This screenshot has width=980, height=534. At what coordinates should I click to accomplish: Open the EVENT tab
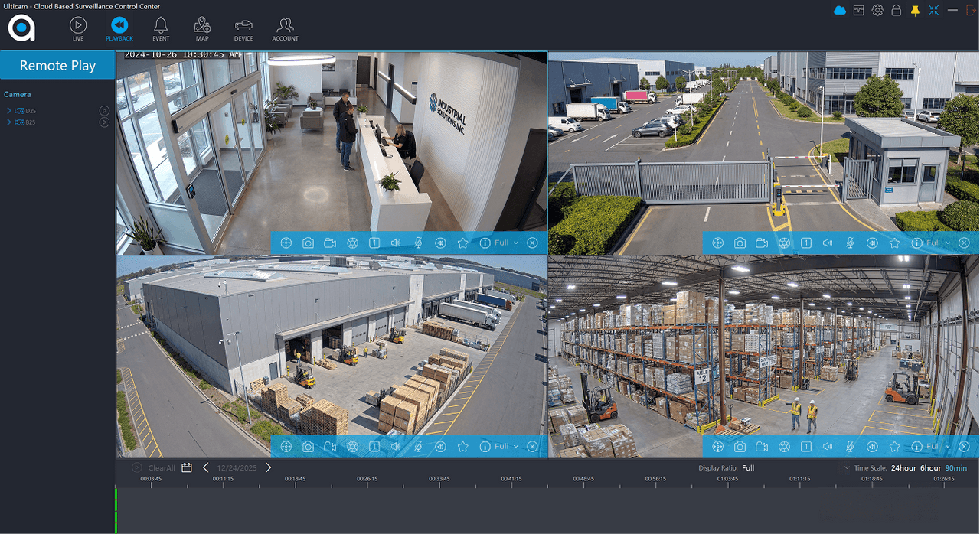pos(161,28)
